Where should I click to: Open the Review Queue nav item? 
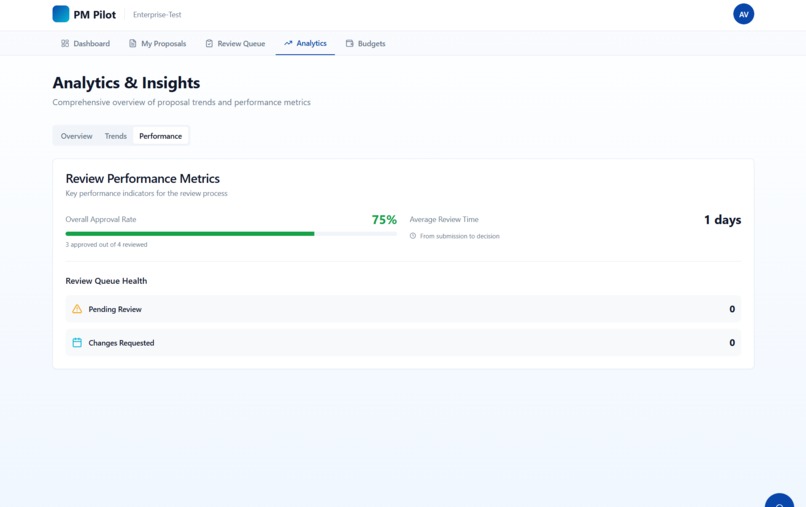tap(235, 44)
